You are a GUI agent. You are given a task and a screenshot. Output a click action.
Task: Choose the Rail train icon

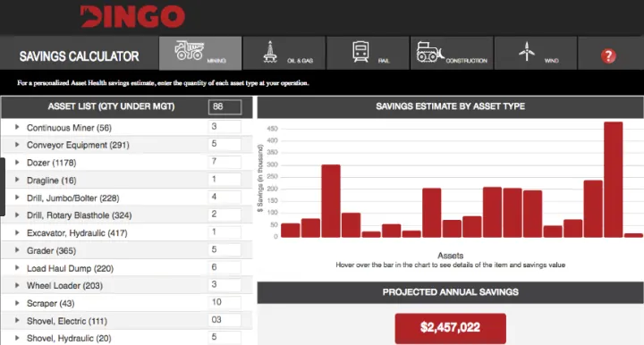click(x=360, y=52)
